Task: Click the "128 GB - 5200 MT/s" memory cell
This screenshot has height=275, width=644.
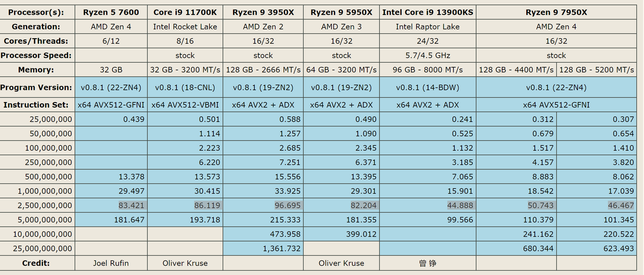Action: click(x=597, y=69)
